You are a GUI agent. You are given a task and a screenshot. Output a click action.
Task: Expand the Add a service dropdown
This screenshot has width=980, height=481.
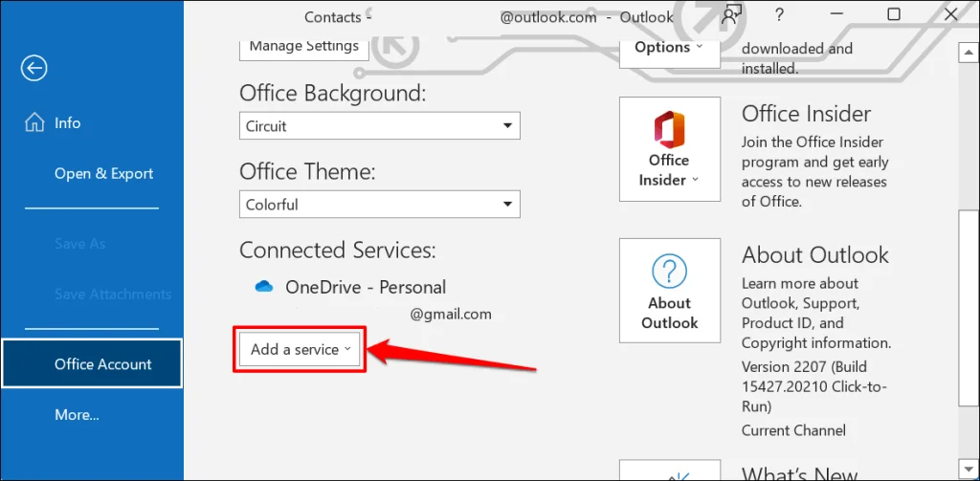click(x=300, y=349)
